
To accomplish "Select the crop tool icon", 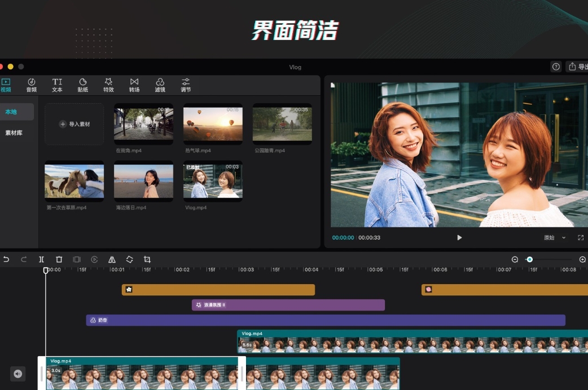I will click(147, 259).
